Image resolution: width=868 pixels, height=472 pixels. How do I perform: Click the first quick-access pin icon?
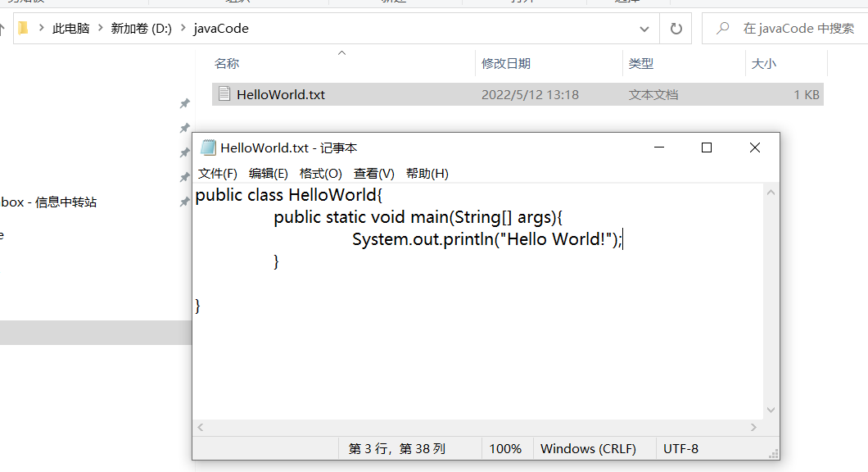185,103
